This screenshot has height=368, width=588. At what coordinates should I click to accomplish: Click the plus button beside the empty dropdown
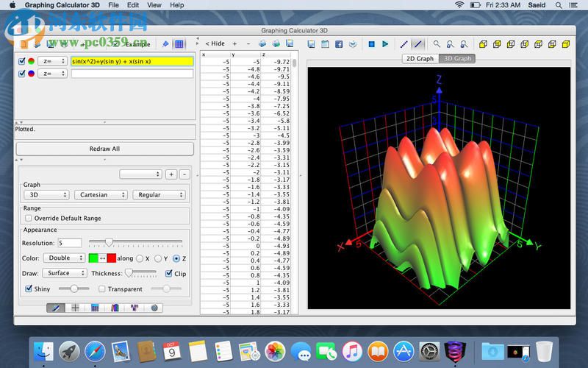coord(171,174)
